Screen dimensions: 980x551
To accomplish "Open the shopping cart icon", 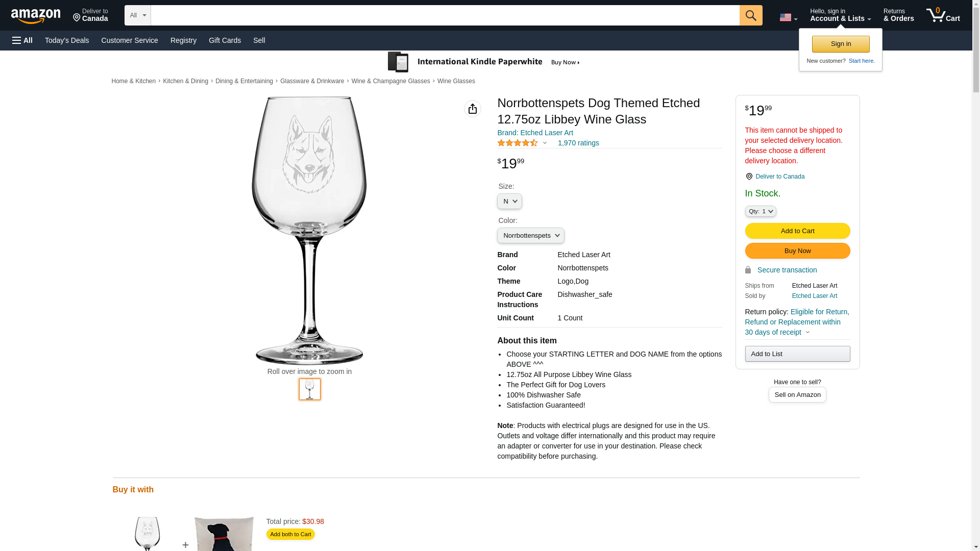I will point(943,15).
